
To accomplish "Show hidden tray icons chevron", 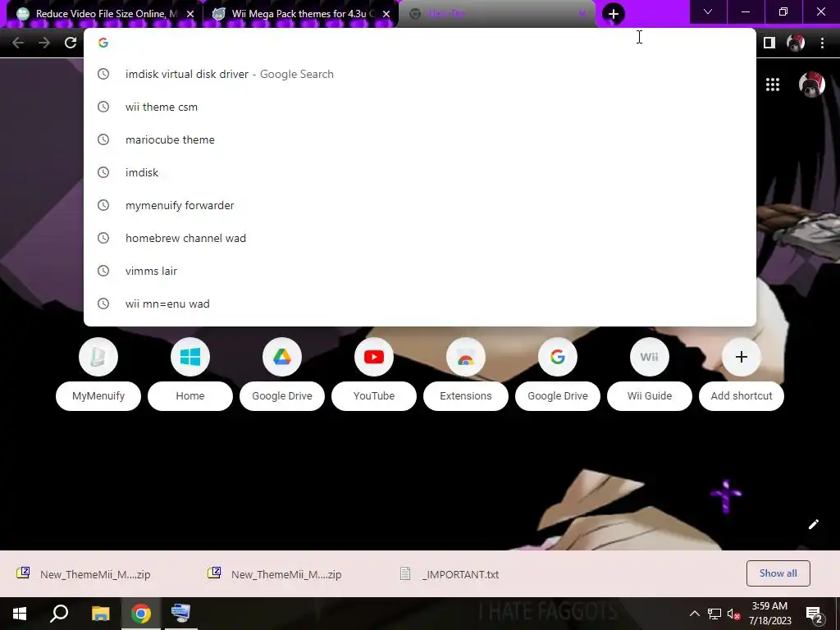I will tap(694, 614).
